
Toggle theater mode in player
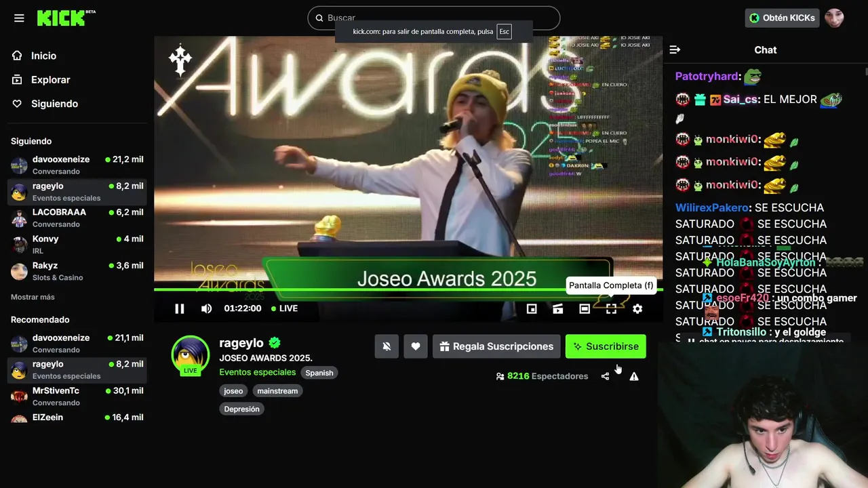click(584, 308)
